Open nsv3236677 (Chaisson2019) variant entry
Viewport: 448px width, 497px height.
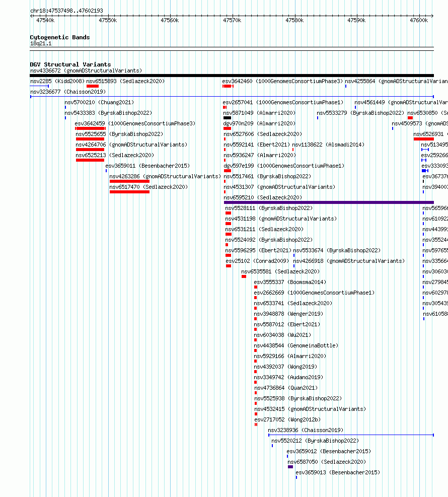(68, 92)
